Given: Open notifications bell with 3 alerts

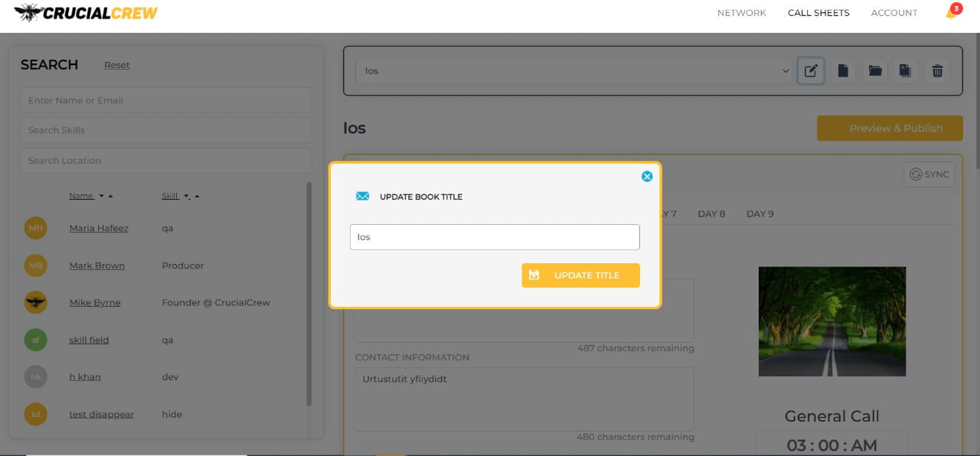Looking at the screenshot, I should (951, 13).
